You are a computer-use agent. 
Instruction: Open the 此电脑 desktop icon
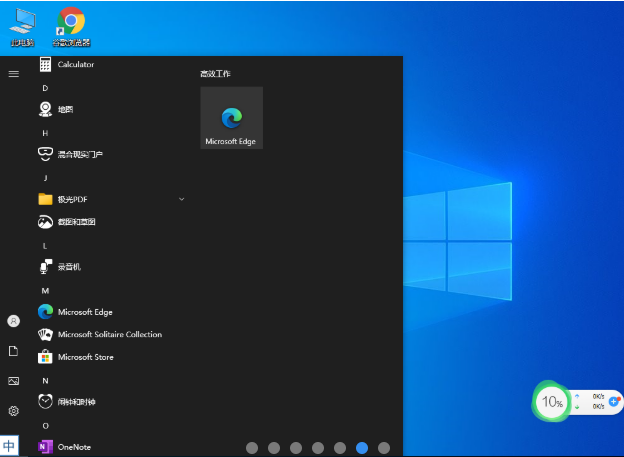[22, 27]
